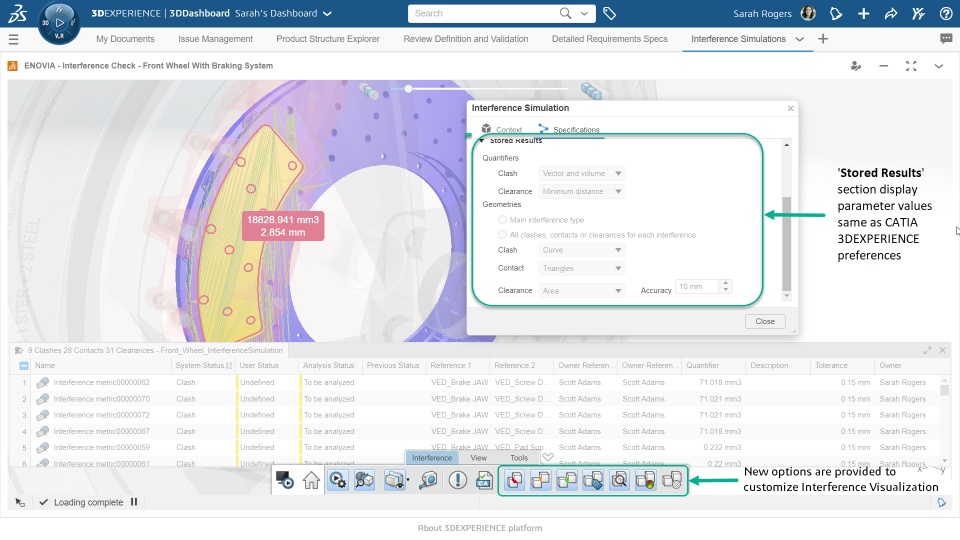The height and width of the screenshot is (540, 960).
Task: Switch to the Interference action bar tab
Action: pos(432,458)
